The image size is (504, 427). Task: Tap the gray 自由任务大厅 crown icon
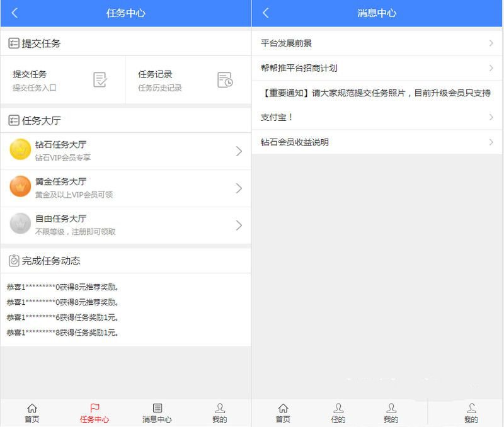click(20, 224)
